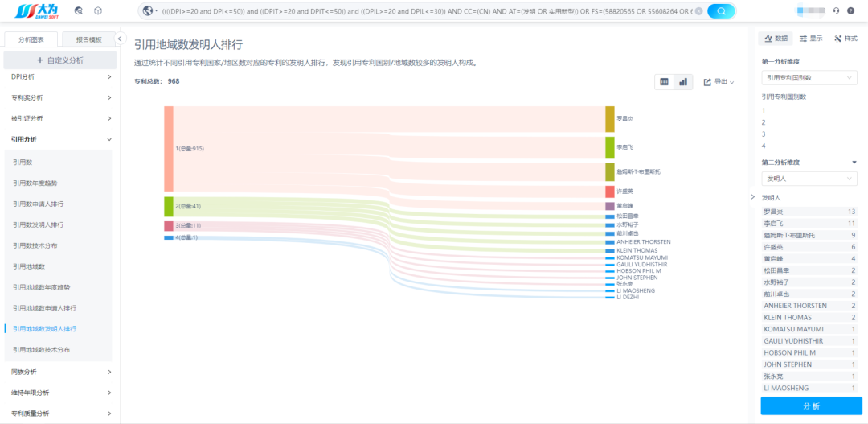Open second dimension 发明人 dropdown

tap(809, 179)
